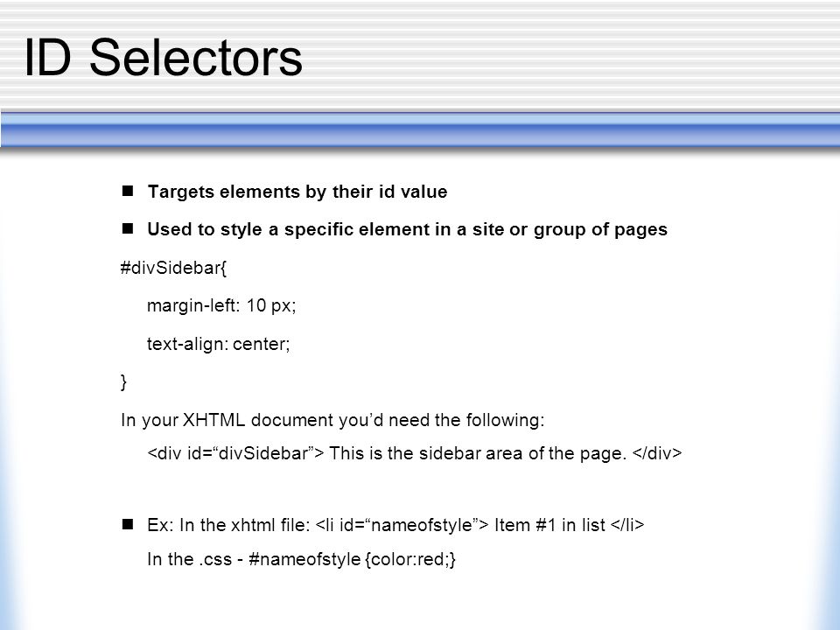Image resolution: width=840 pixels, height=630 pixels.
Task: Select the "Targets elements by their id value" line
Action: [x=297, y=192]
